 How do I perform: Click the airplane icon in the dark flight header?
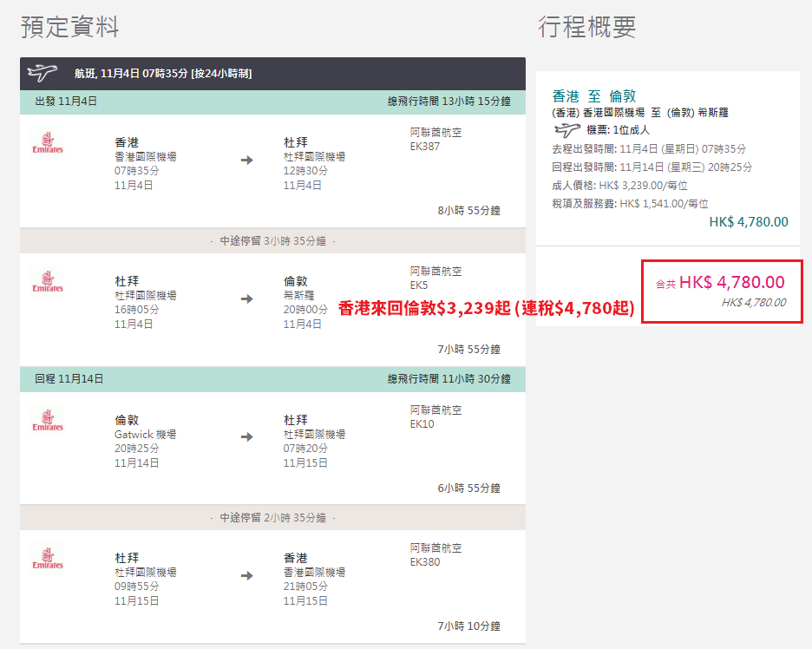coord(43,73)
